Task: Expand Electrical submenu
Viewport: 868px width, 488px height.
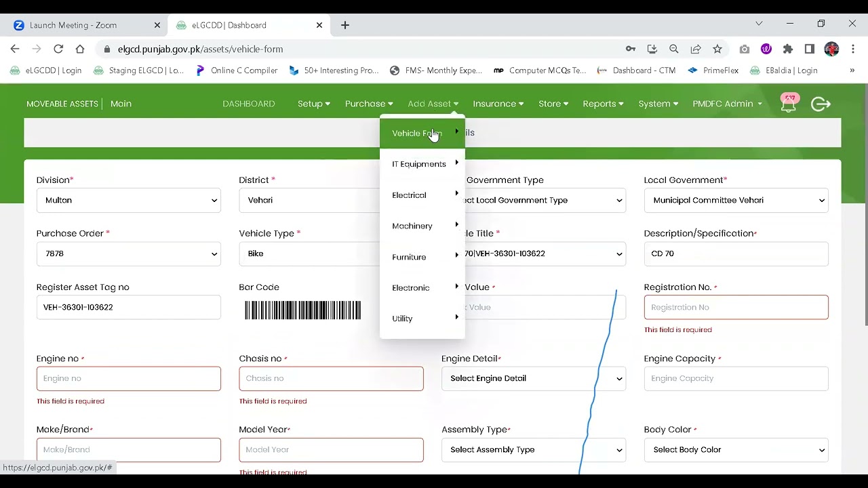Action: tap(422, 195)
